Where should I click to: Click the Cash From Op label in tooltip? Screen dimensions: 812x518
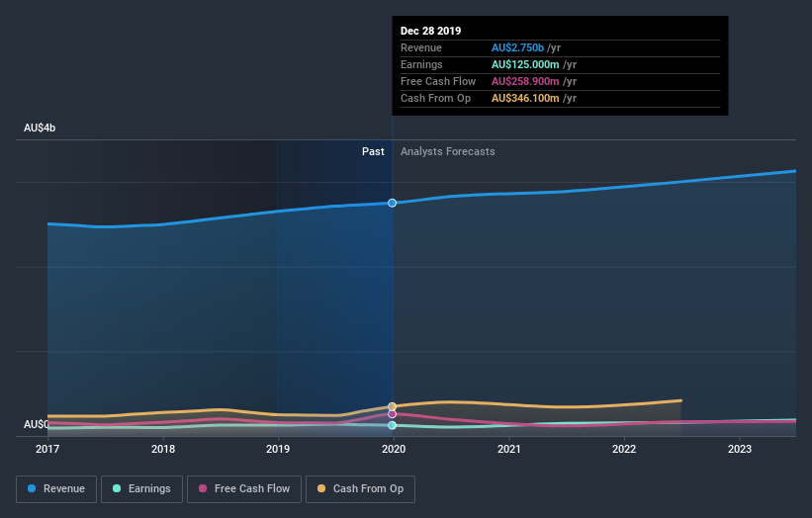pos(435,98)
